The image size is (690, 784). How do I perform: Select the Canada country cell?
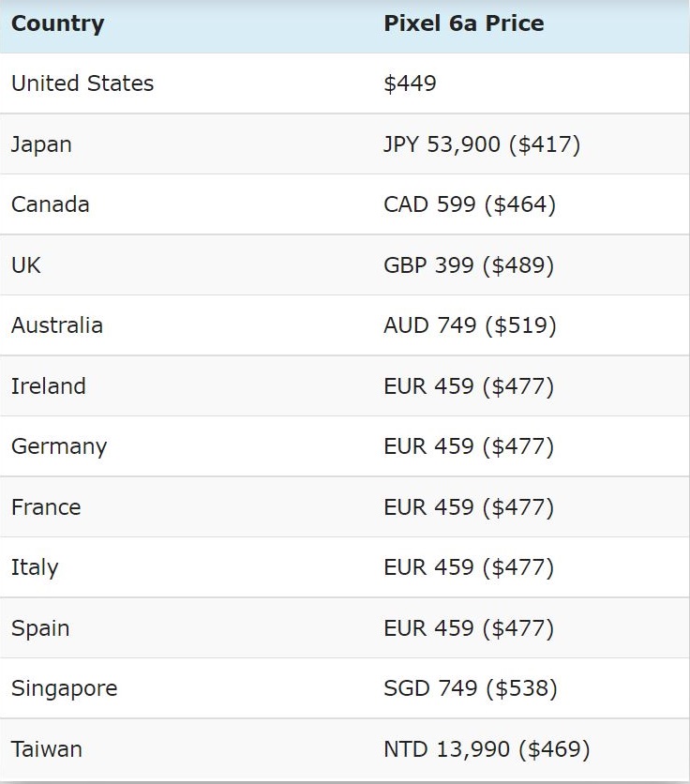click(51, 204)
